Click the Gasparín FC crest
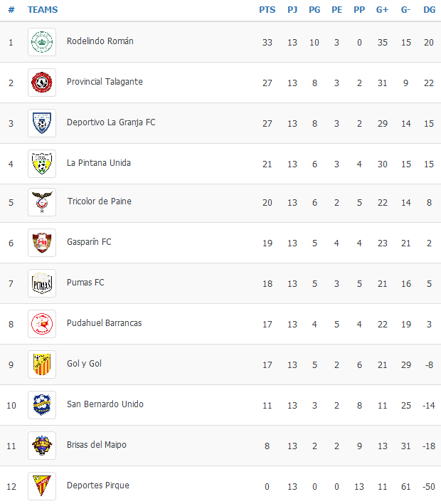 click(42, 243)
